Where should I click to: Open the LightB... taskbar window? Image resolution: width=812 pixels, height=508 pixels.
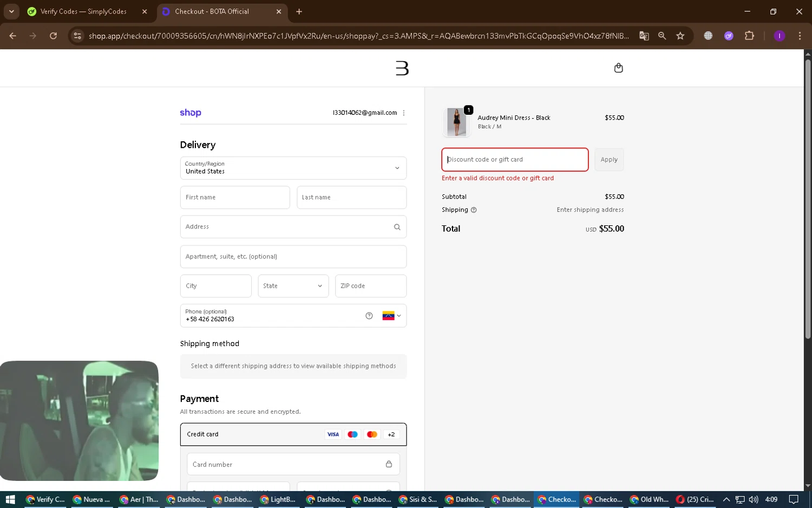point(278,499)
